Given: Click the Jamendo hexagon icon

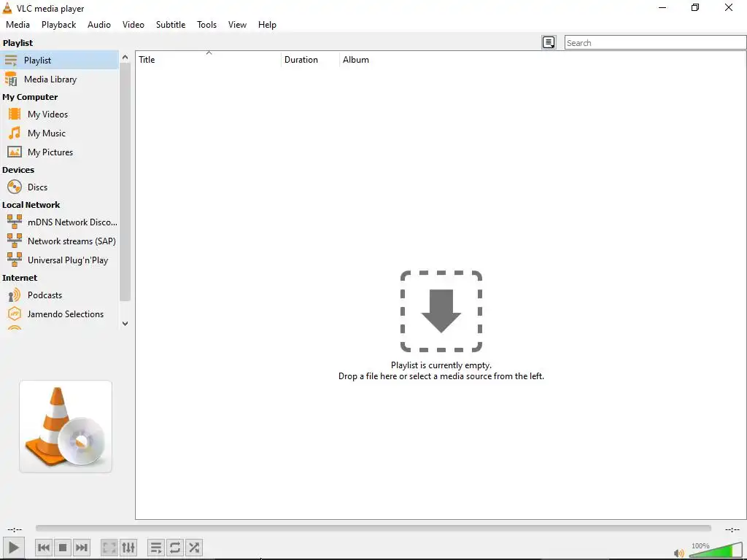Looking at the screenshot, I should tap(15, 314).
